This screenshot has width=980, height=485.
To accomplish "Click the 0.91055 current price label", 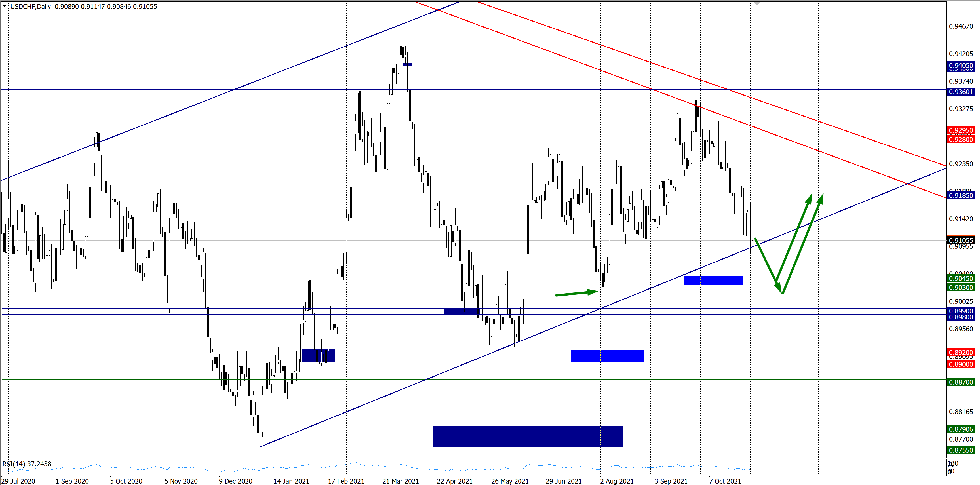I will pos(961,240).
